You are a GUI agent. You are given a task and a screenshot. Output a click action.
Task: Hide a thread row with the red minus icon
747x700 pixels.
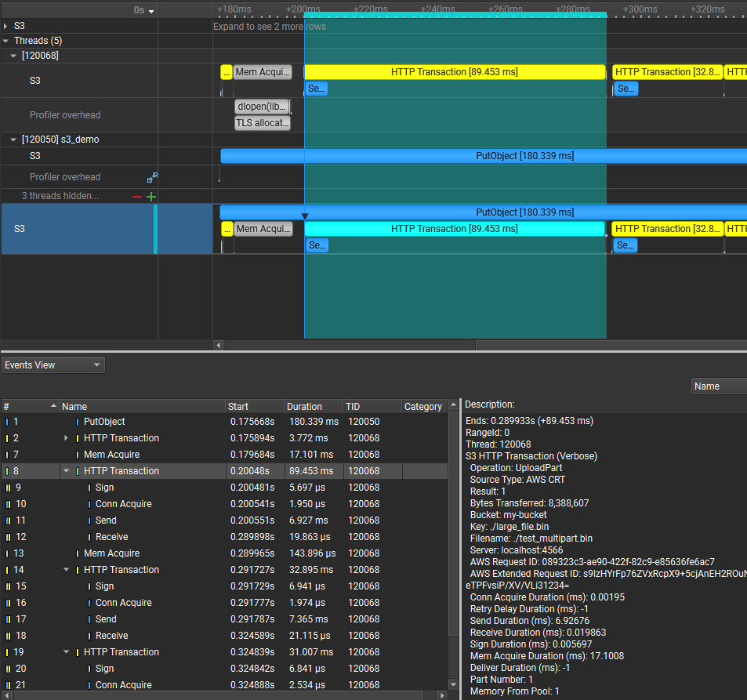pos(136,196)
